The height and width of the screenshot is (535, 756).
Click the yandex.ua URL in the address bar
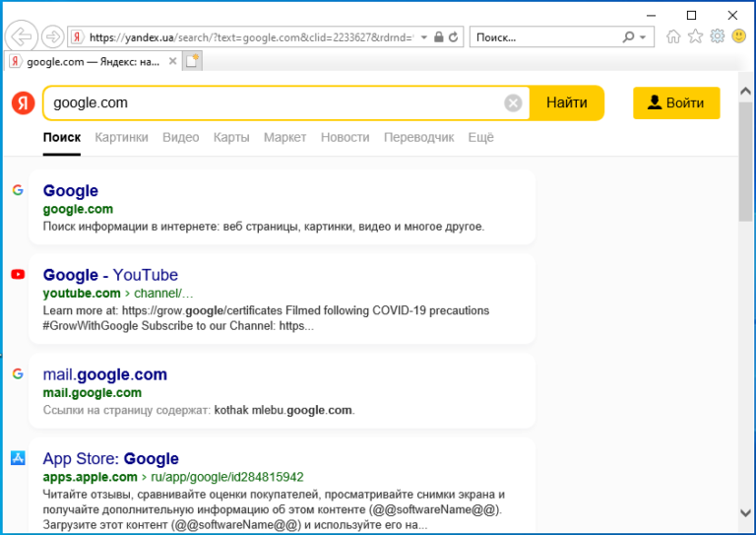pos(251,37)
